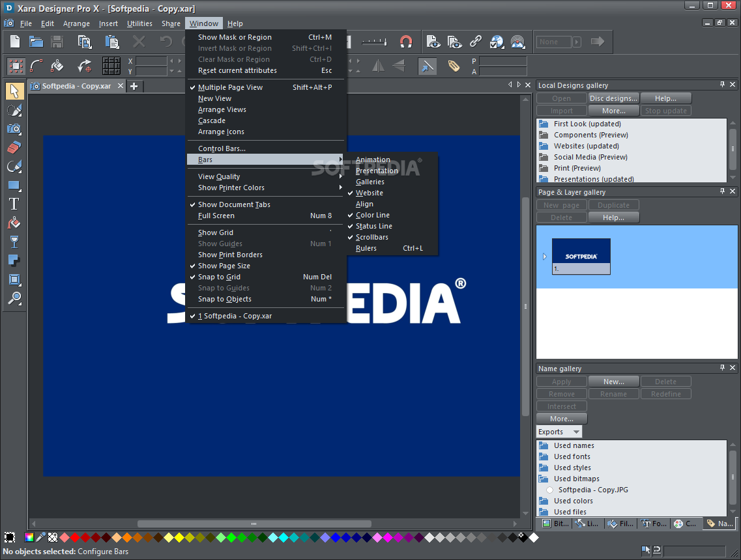
Task: Expand page 1 layers in Page gallery
Action: 544,257
